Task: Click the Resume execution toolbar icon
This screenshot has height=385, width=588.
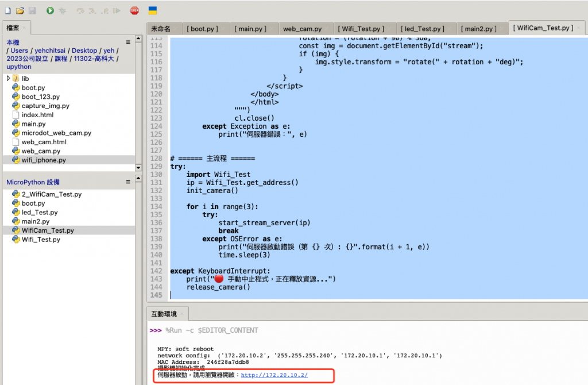Action: click(117, 11)
